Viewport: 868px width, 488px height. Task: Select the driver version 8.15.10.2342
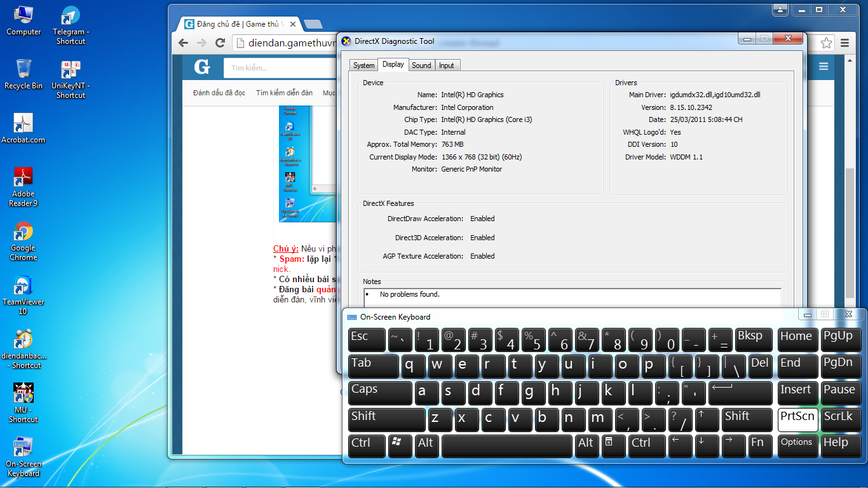[691, 107]
